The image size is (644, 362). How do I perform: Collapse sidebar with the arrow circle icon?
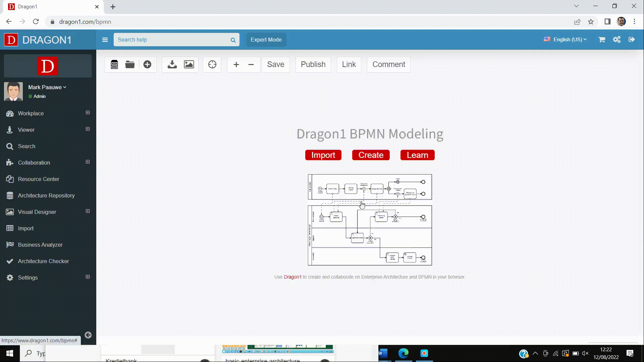pyautogui.click(x=88, y=335)
